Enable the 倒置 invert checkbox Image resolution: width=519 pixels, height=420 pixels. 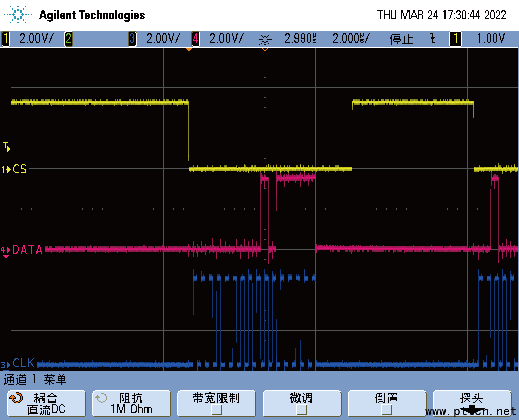pyautogui.click(x=387, y=410)
